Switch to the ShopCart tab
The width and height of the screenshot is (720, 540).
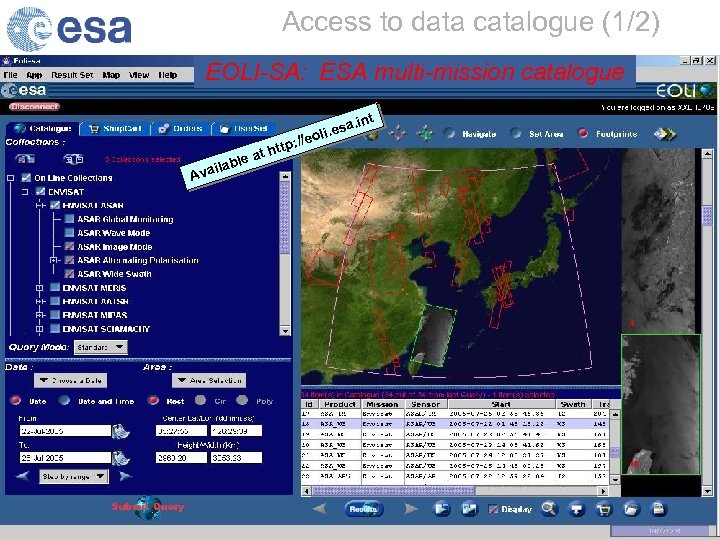pos(115,129)
